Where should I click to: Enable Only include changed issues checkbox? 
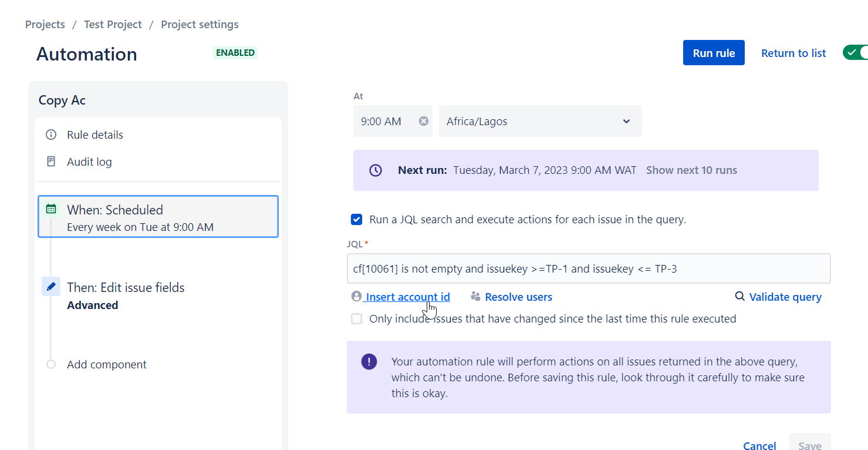click(x=356, y=319)
